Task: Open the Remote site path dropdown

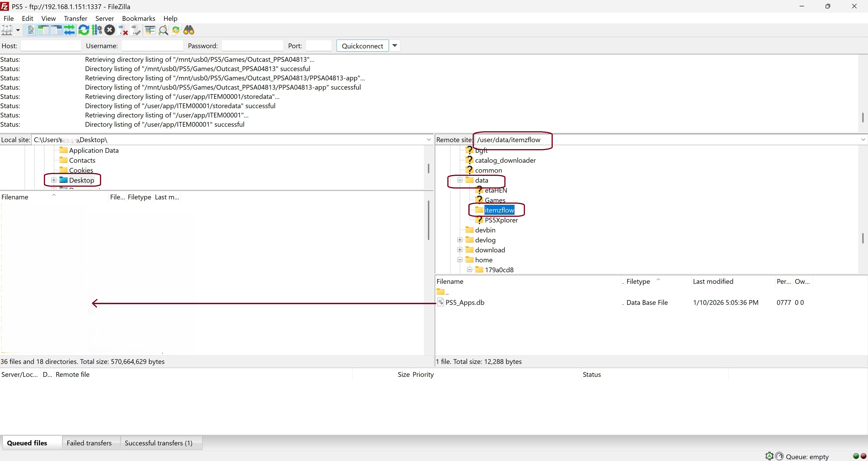Action: 863,140
